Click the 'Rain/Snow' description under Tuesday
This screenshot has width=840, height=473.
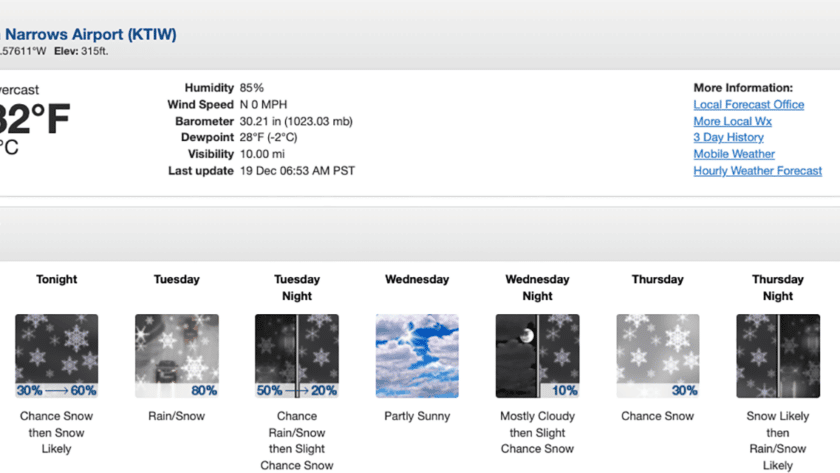[176, 416]
